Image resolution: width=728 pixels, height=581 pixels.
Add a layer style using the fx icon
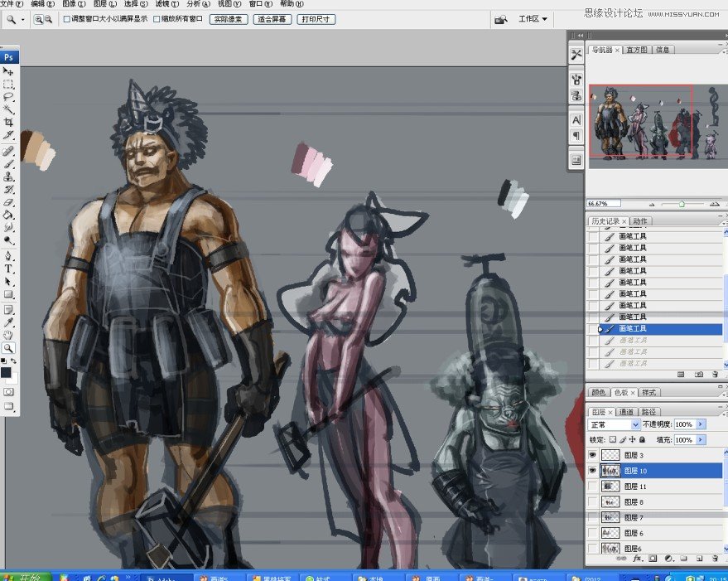(x=638, y=559)
